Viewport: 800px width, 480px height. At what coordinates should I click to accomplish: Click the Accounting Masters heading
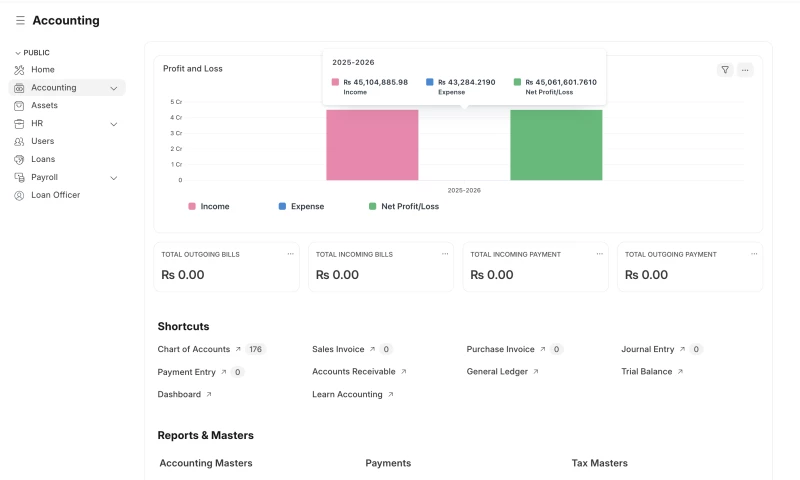tap(206, 463)
